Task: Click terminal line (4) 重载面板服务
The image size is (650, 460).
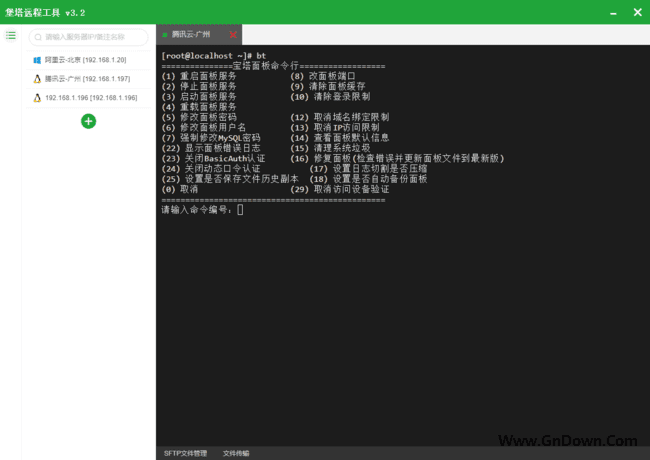Action: [x=199, y=107]
